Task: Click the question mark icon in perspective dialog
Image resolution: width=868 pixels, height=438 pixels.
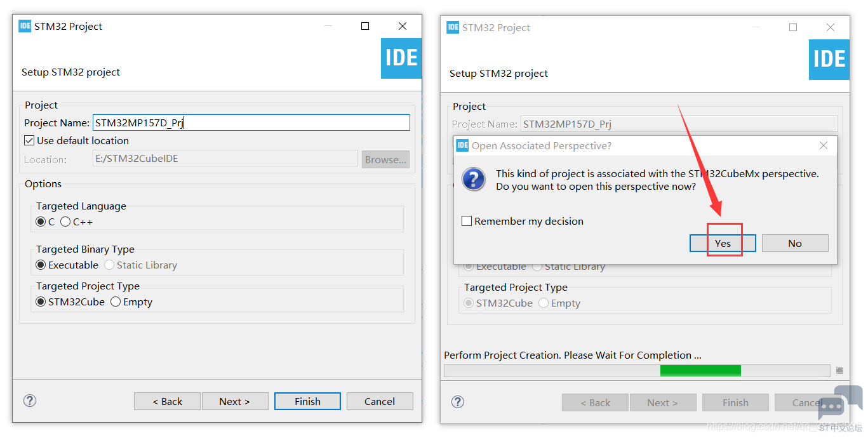Action: [474, 179]
